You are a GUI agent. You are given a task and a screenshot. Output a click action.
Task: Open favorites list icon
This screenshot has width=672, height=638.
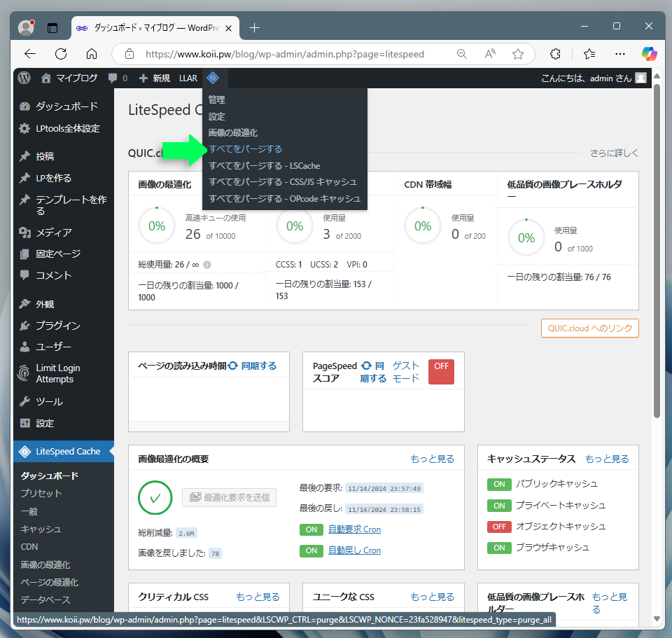coord(589,54)
